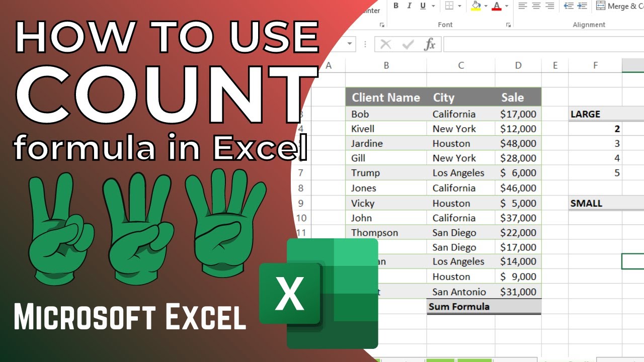The image size is (644, 362).
Task: Open Insert Function fx button
Action: tap(430, 44)
